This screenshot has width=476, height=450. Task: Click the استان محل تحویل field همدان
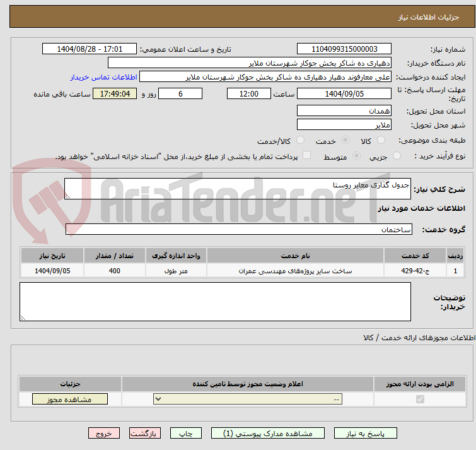click(344, 110)
